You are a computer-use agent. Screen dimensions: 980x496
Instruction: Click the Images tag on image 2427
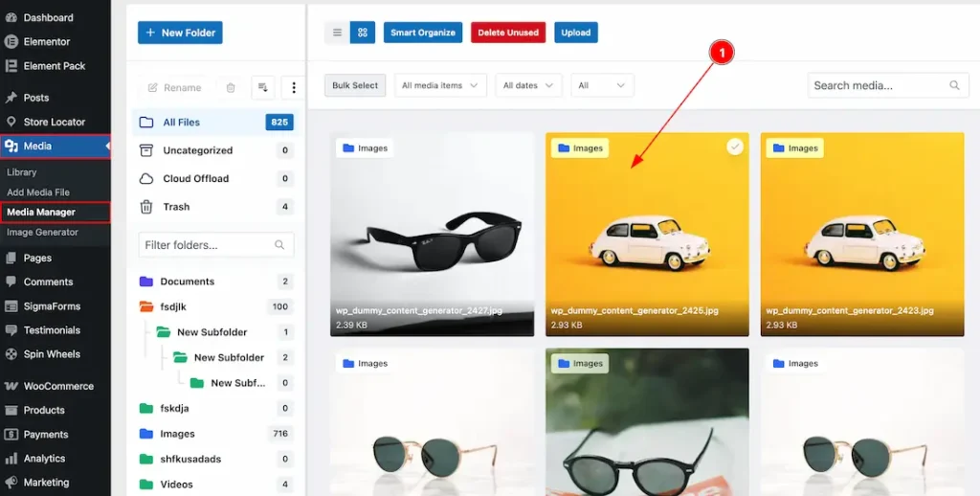365,148
